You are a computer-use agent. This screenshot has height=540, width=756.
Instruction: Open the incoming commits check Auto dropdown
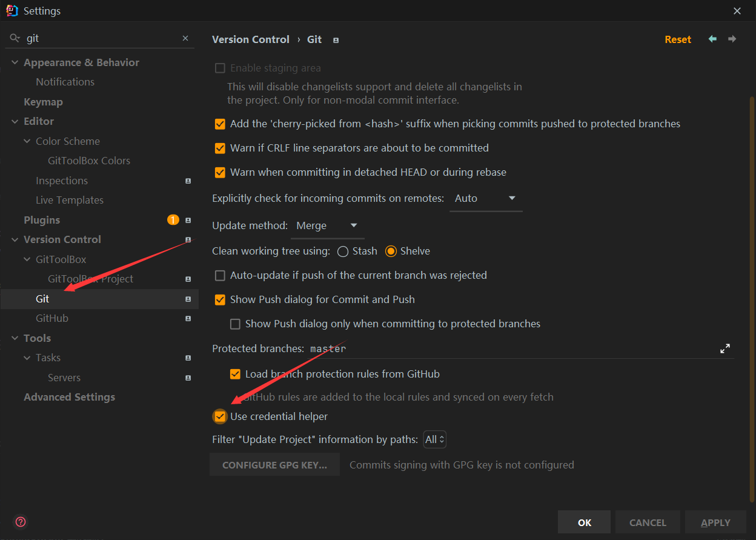[x=486, y=198]
